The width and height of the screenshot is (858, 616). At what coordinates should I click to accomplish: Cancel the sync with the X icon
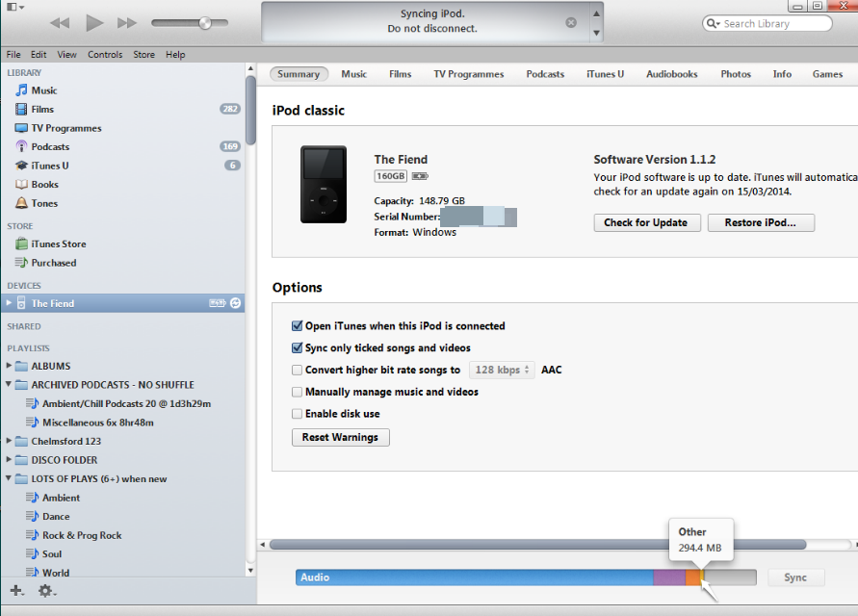click(571, 22)
